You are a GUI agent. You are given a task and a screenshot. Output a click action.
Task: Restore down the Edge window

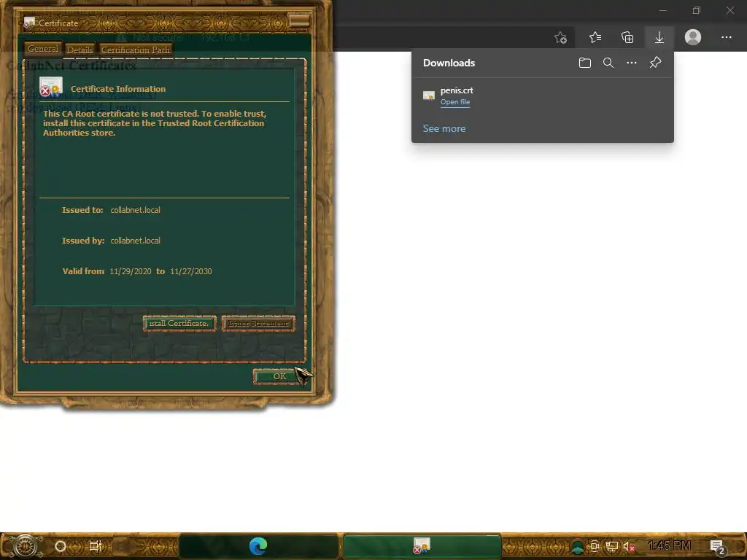(x=697, y=10)
